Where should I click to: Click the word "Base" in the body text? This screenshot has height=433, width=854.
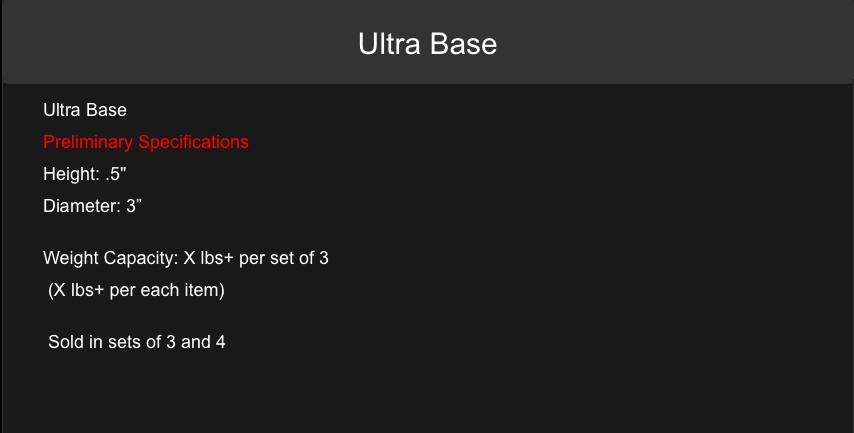(x=106, y=110)
